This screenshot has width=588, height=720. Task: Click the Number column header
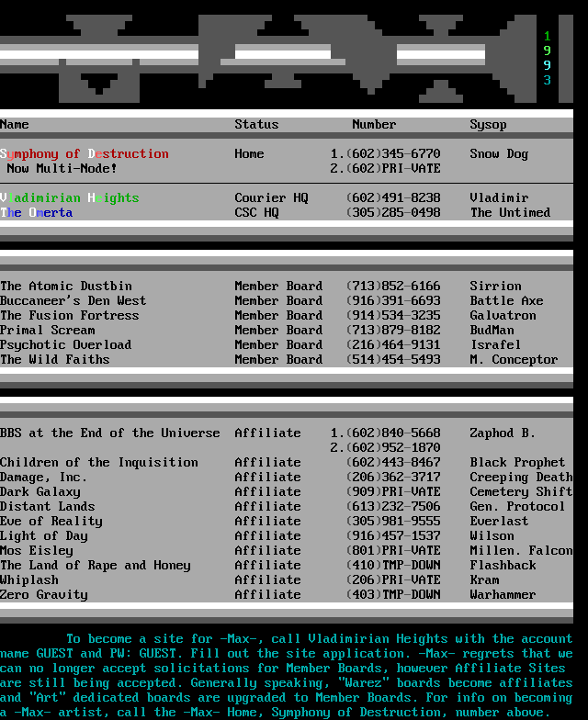374,125
